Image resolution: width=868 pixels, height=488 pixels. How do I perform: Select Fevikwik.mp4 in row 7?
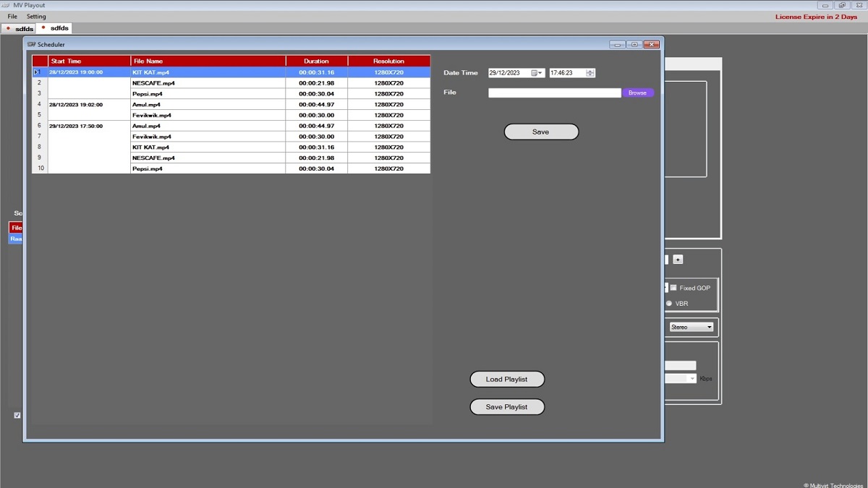coord(208,137)
